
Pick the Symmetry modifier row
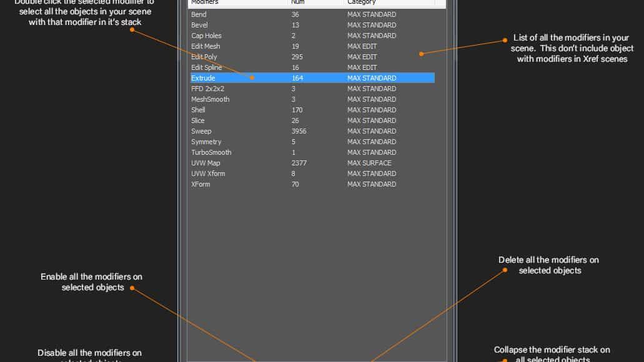(x=206, y=142)
